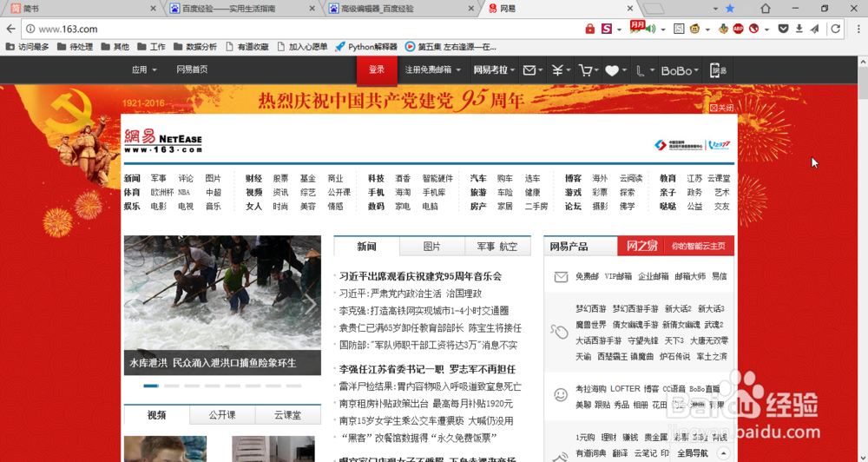The height and width of the screenshot is (462, 868).
Task: Switch to the 简书 browser tab
Action: point(80,9)
